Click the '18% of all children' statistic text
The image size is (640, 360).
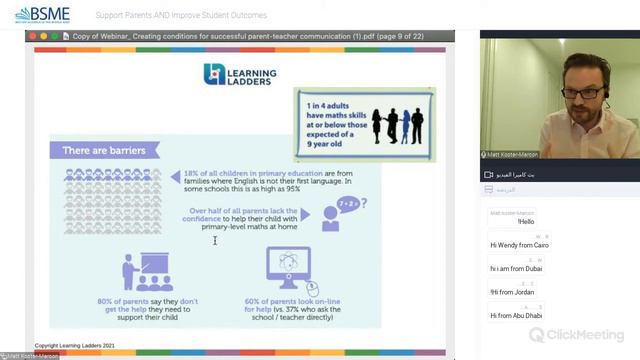pos(268,181)
